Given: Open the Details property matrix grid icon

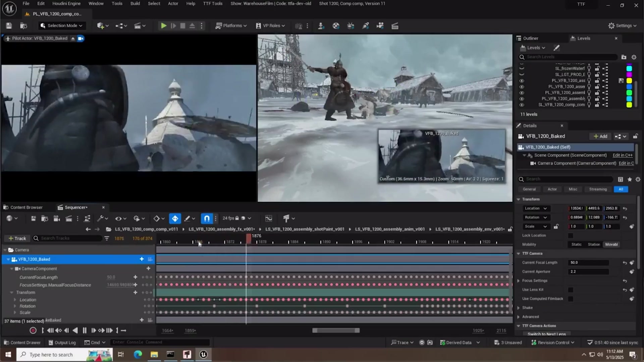Looking at the screenshot, I should click(x=621, y=179).
